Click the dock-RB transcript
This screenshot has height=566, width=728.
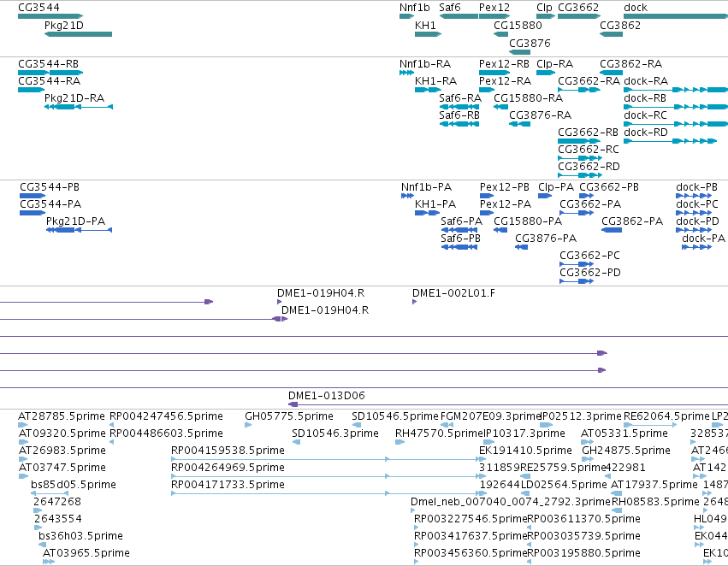click(x=676, y=107)
